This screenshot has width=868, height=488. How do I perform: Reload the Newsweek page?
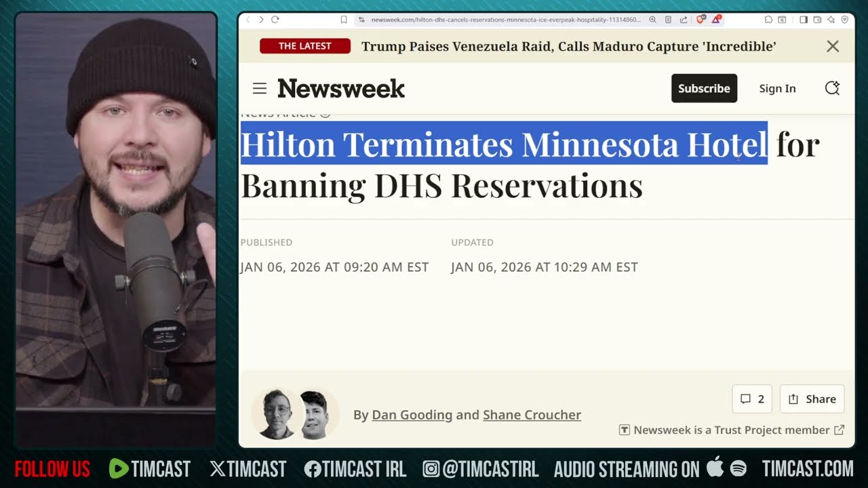coord(275,20)
